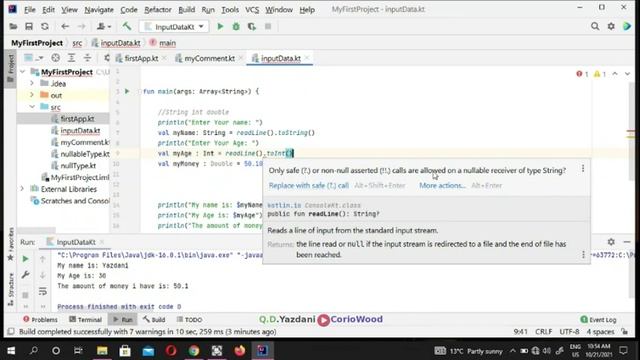The image size is (640, 360).
Task: Click the Debug bug icon
Action: point(236,27)
